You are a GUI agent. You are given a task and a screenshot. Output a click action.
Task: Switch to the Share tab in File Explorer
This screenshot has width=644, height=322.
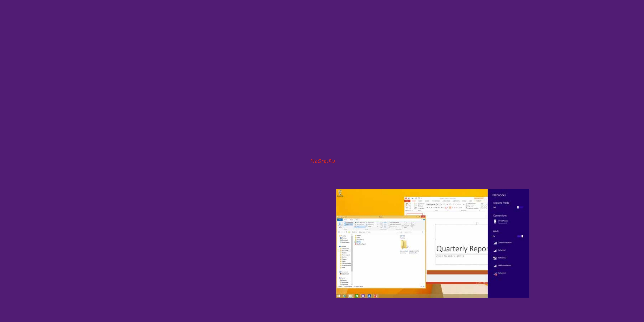(x=351, y=220)
